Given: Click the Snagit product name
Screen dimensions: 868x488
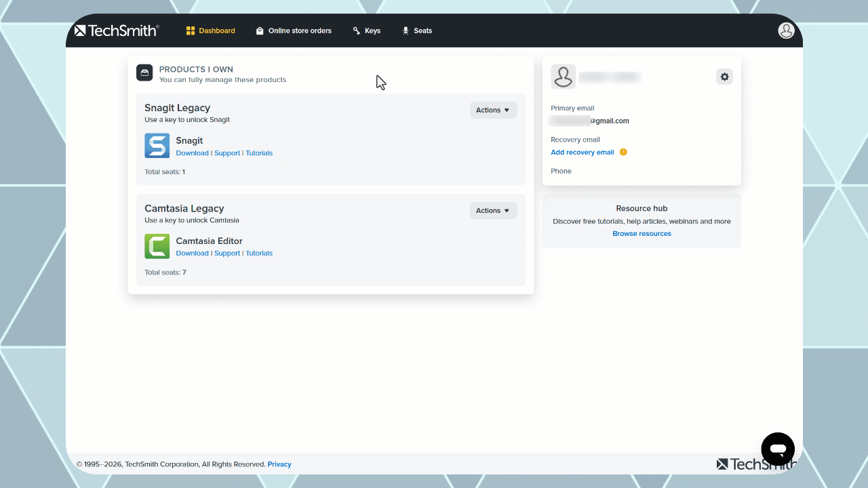Looking at the screenshot, I should (189, 141).
